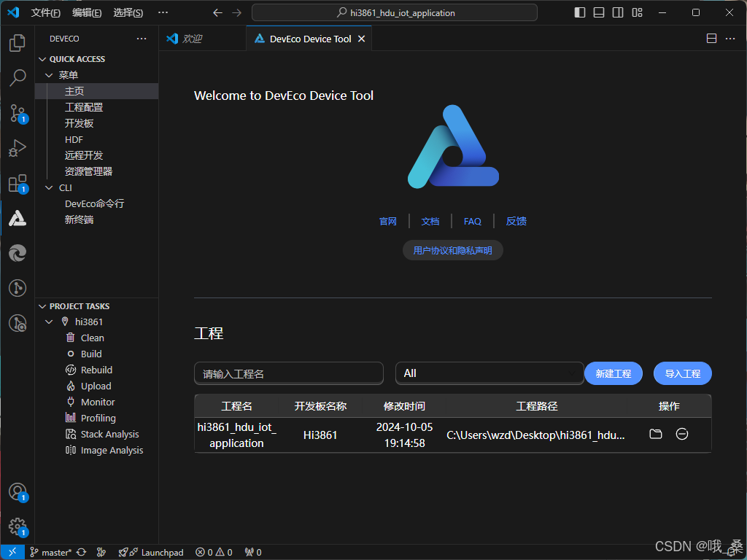Viewport: 747px width, 560px height.
Task: Run the Monitor task
Action: pyautogui.click(x=97, y=402)
